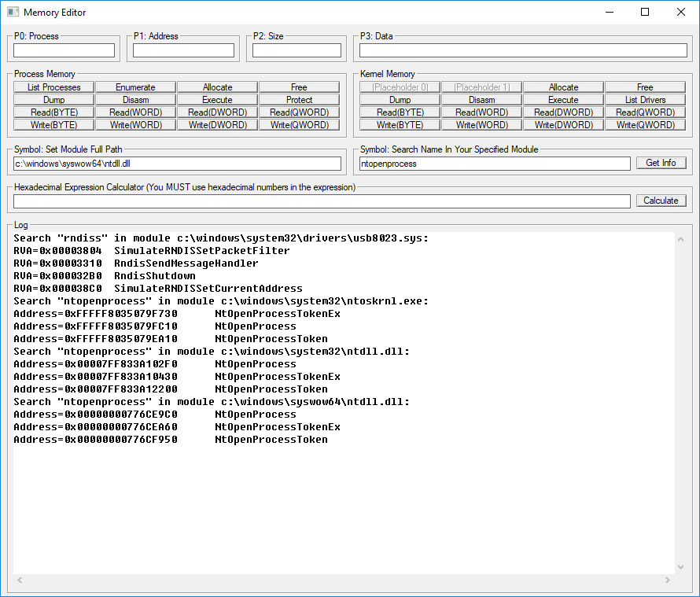Viewport: 700px width, 597px height.
Task: Click Write(WORD) in Process Memory
Action: coord(136,124)
